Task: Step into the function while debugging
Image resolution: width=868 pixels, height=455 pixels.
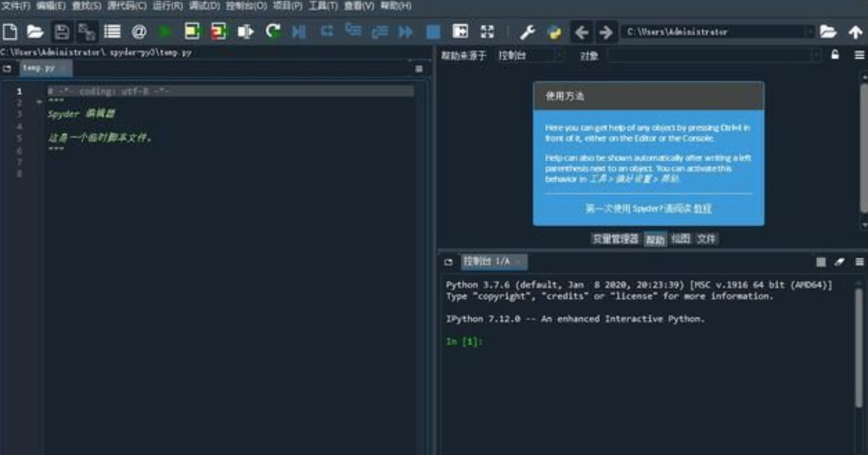Action: [353, 30]
